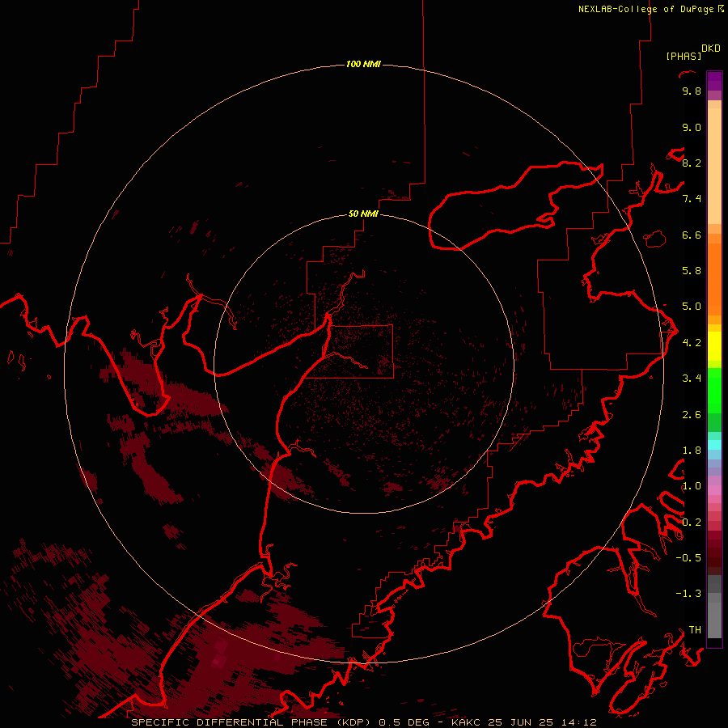Click the yellow segment of the color bar

(x=714, y=346)
